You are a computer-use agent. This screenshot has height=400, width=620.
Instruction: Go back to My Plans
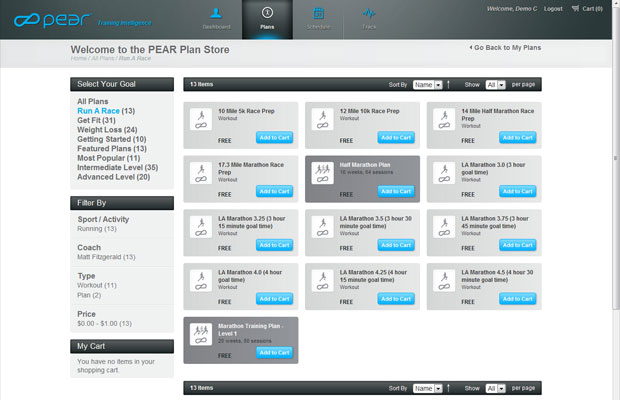click(505, 47)
